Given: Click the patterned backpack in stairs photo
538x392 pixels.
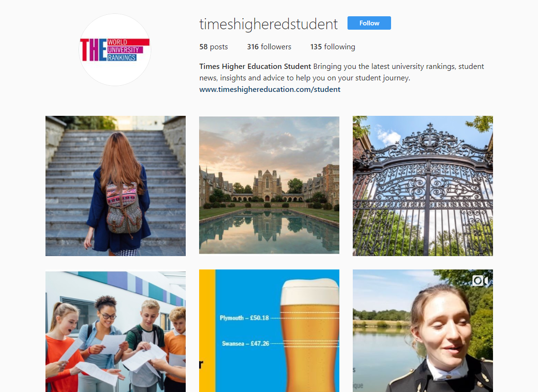Looking at the screenshot, I should 123,209.
